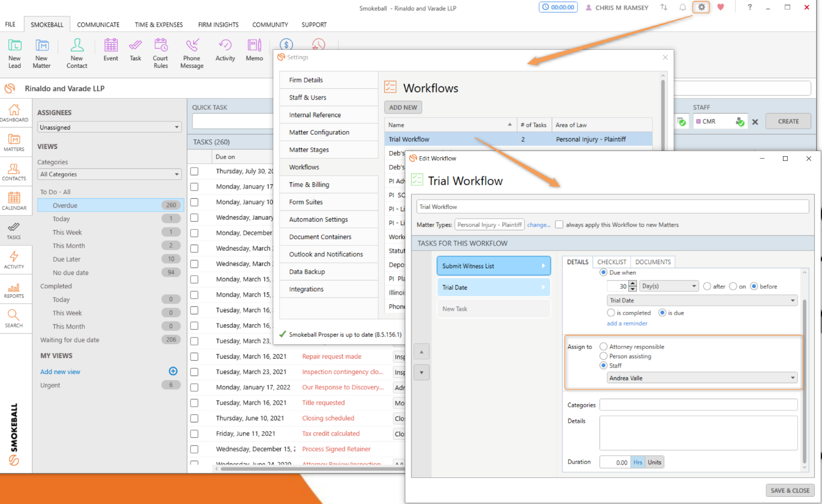Click the settings gear icon

point(701,7)
